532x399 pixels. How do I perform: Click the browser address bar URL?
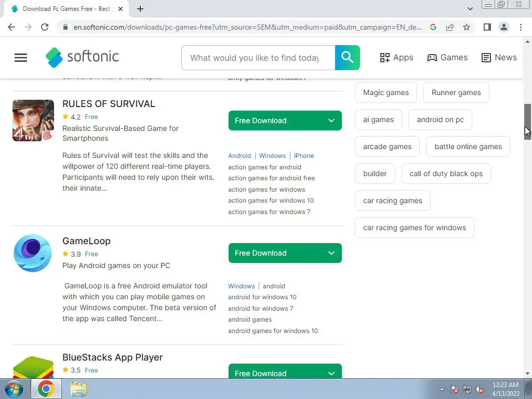pyautogui.click(x=248, y=27)
